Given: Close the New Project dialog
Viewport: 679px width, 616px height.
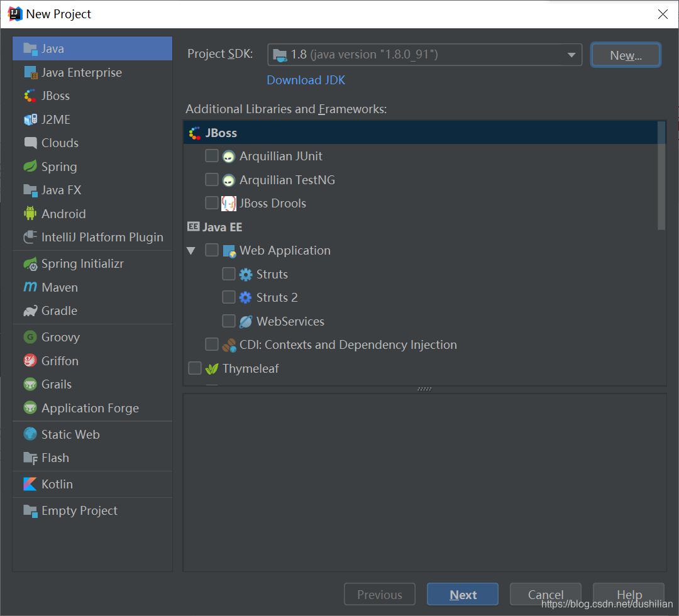Looking at the screenshot, I should coord(663,14).
